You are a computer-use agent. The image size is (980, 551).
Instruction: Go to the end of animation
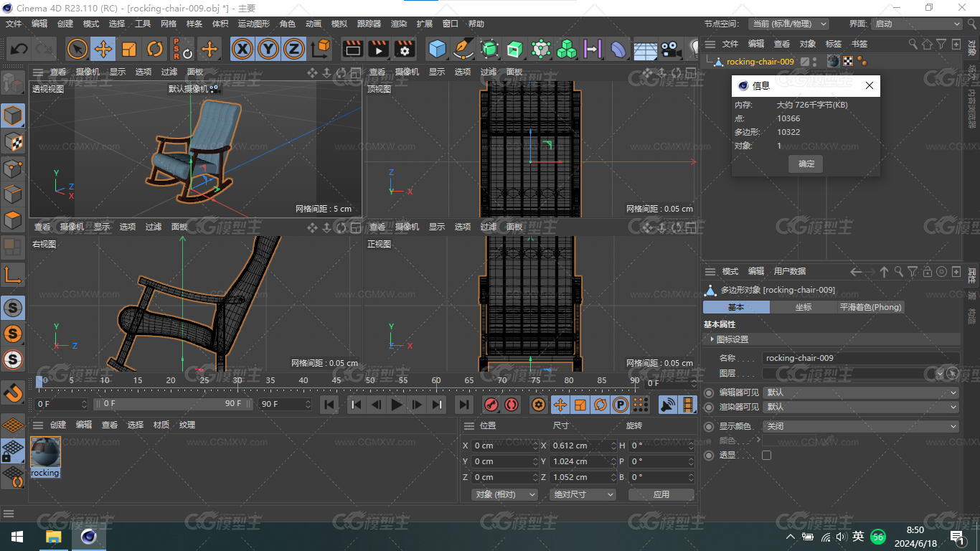pos(464,405)
